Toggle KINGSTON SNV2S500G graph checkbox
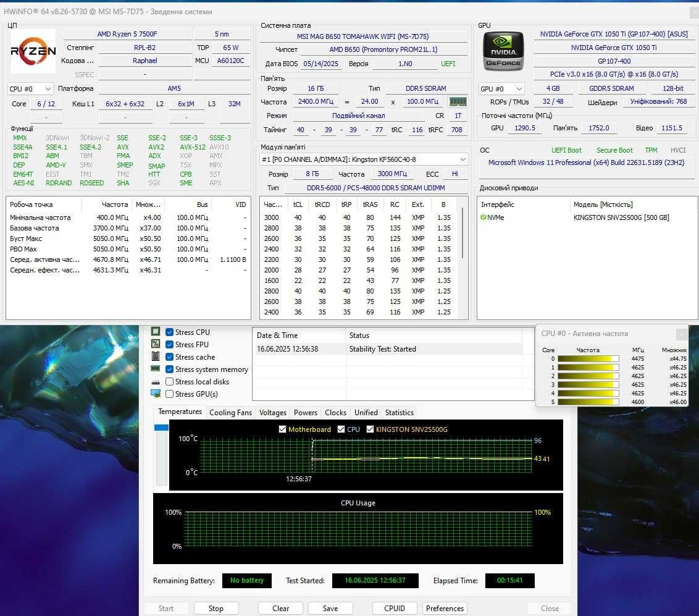The width and height of the screenshot is (699, 616). coord(370,429)
